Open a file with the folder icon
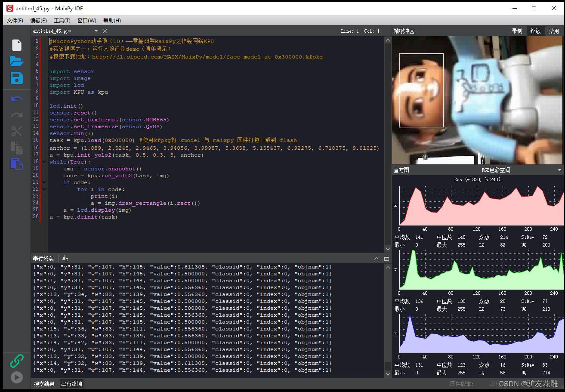Viewport: 565px width, 392px height. tap(16, 62)
